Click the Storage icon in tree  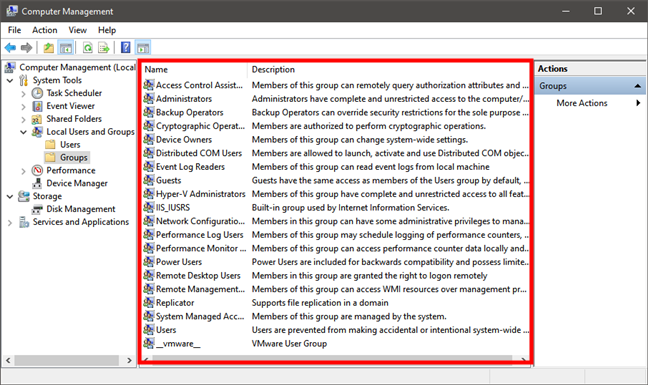click(x=24, y=196)
